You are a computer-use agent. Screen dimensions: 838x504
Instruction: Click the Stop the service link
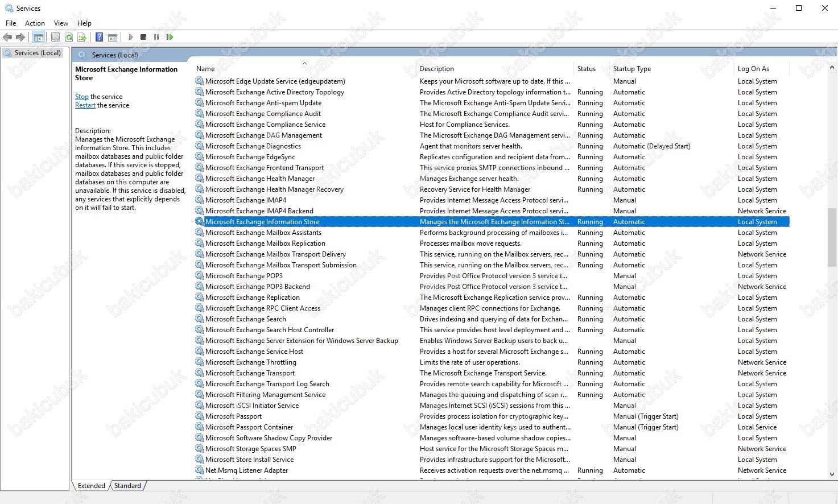click(82, 97)
